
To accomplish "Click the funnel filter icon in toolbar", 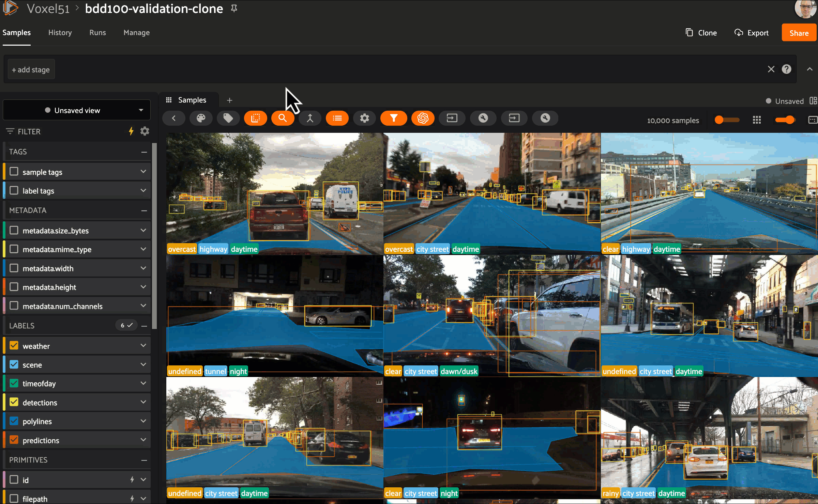I will click(x=394, y=118).
